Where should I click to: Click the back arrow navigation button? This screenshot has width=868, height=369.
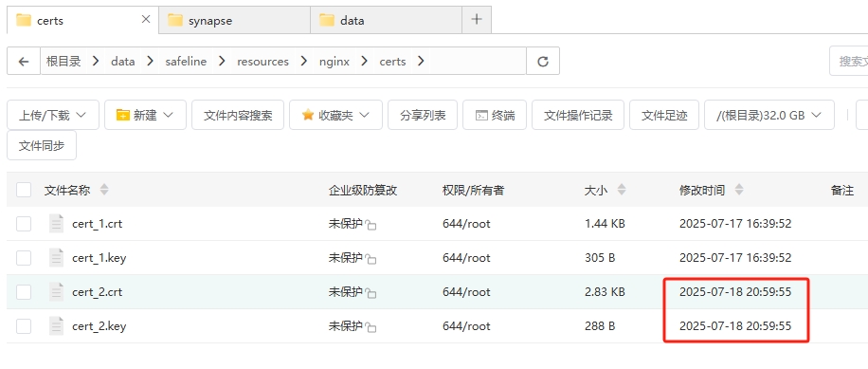click(24, 61)
